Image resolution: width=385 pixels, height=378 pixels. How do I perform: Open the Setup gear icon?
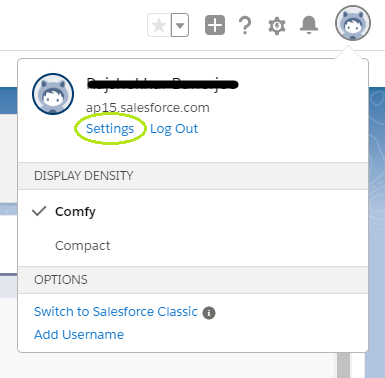pos(277,26)
